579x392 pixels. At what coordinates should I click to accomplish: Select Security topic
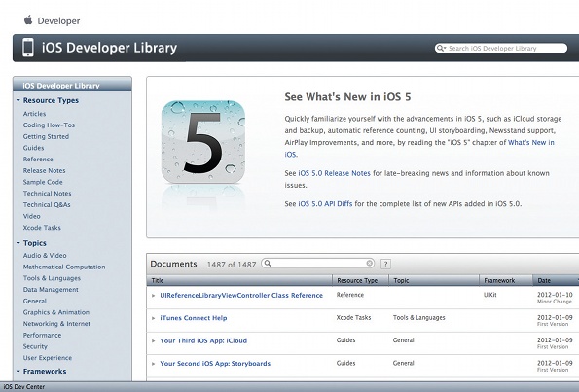(35, 346)
